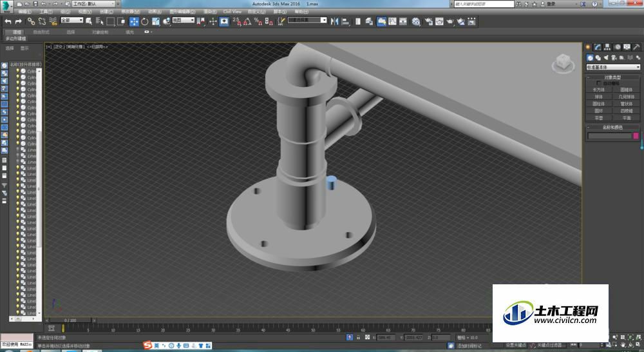This screenshot has width=644, height=352.
Task: Click the Use Pivot Point Center icon
Action: (201, 21)
